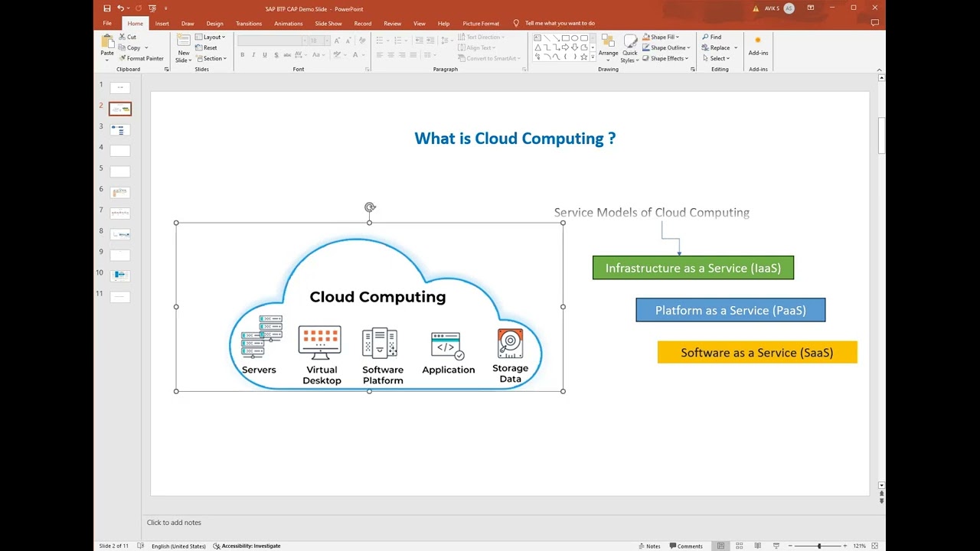Click the Find magnifier button
The width and height of the screenshot is (980, 551).
tap(712, 37)
